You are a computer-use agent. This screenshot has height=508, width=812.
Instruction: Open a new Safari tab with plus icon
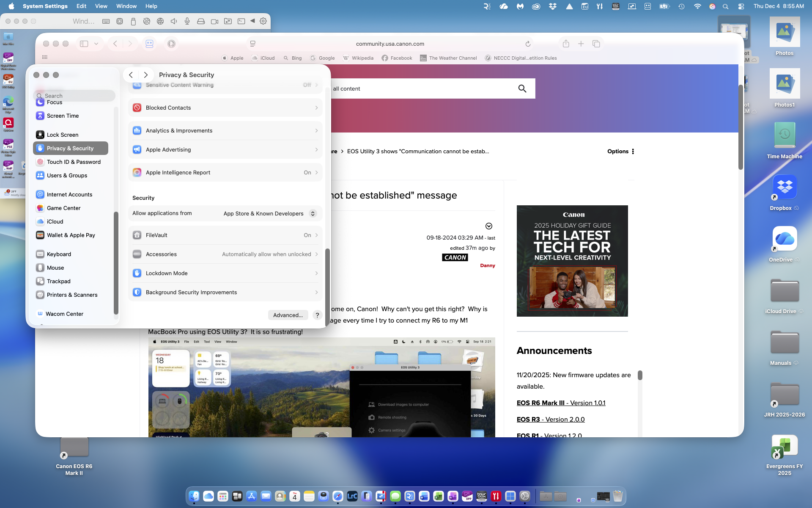581,44
